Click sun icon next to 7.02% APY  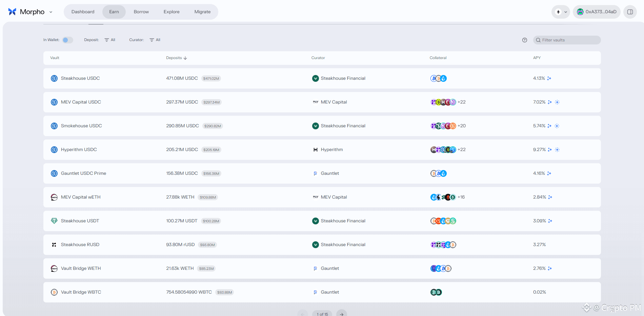tap(557, 102)
